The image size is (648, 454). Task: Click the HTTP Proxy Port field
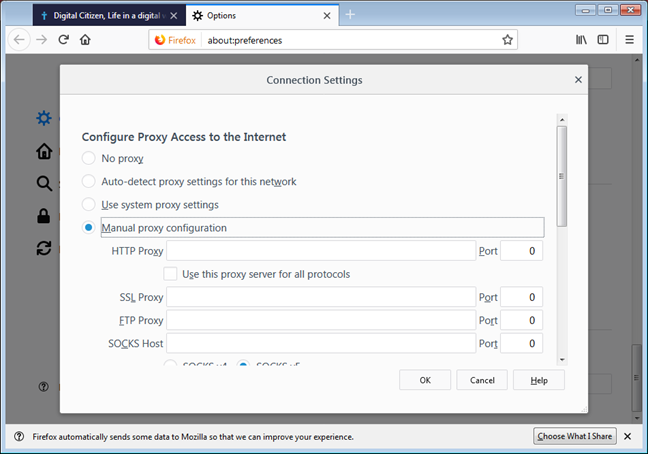522,251
